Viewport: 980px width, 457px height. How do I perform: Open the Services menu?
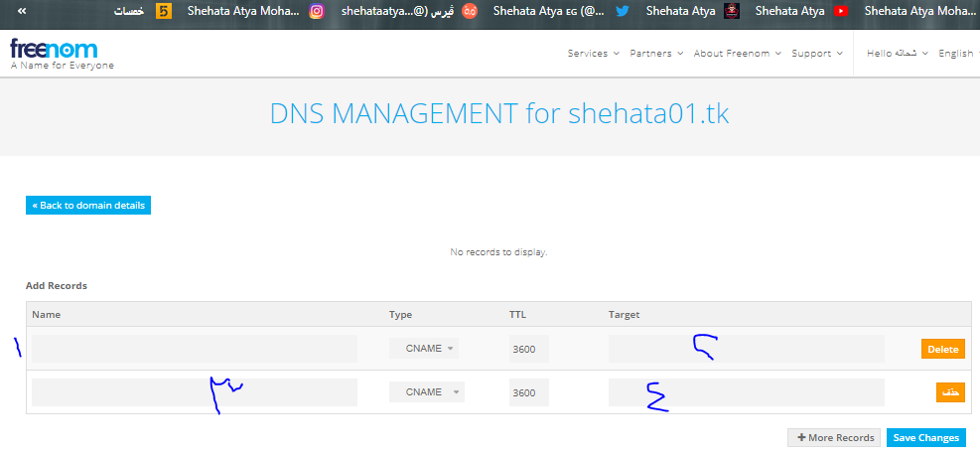593,54
